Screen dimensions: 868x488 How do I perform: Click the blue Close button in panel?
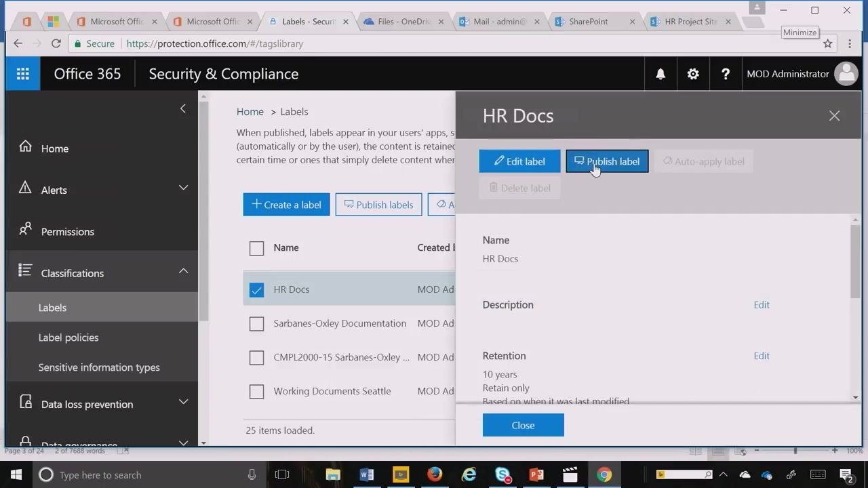(x=523, y=425)
